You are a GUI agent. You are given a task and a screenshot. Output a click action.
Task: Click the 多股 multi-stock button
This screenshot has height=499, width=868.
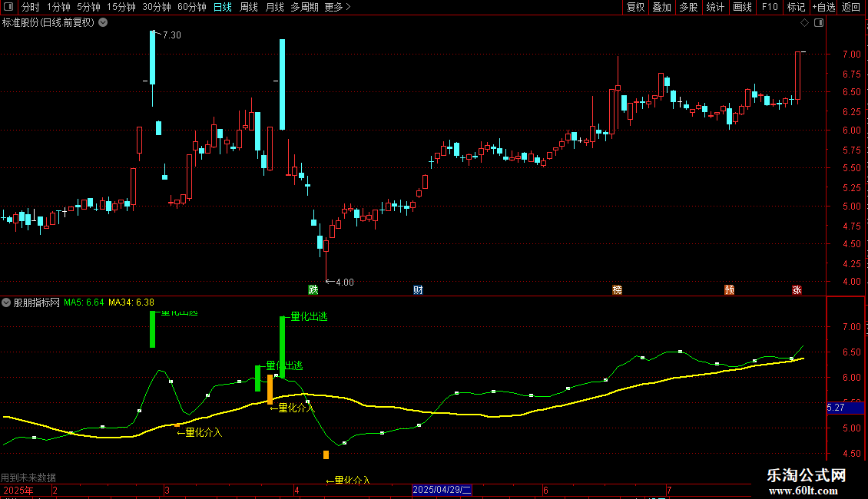pos(688,7)
